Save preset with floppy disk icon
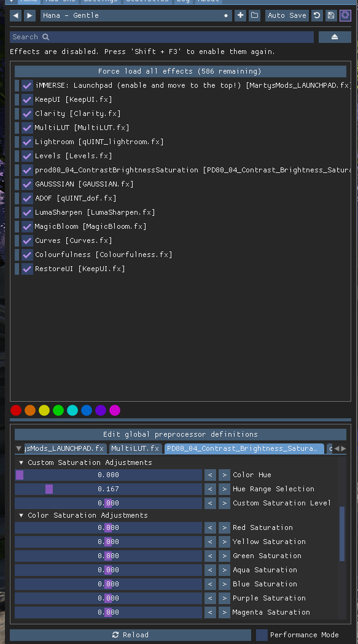The image size is (358, 644). 331,15
